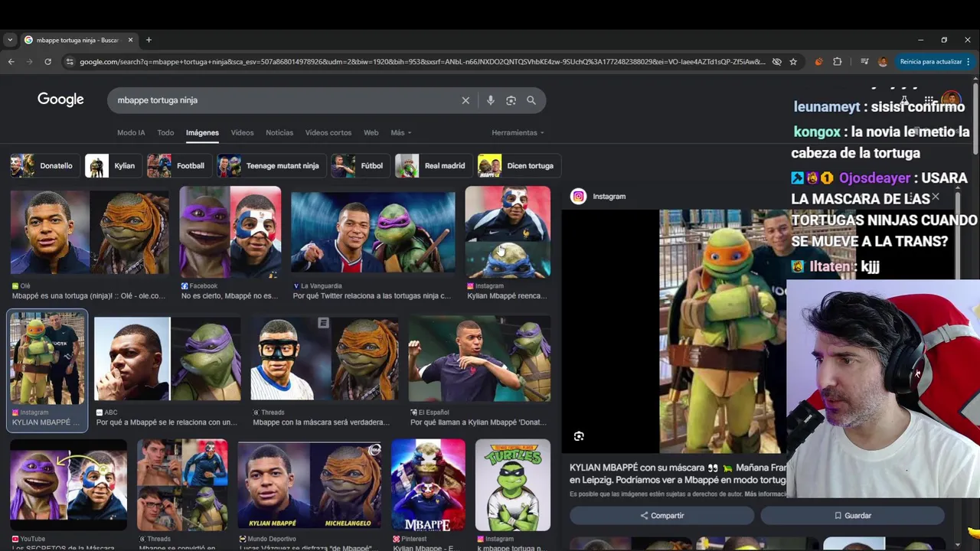980x551 pixels.
Task: Open the YouTube mask image thumbnail
Action: click(x=68, y=485)
